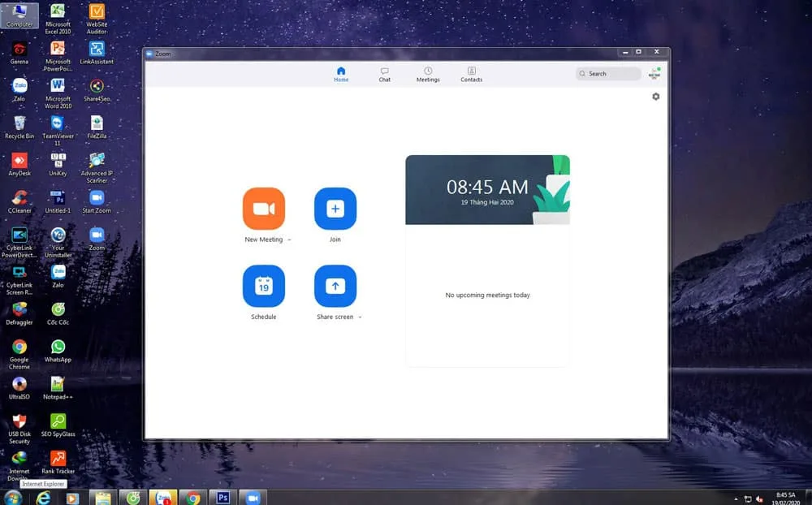The width and height of the screenshot is (812, 505).
Task: Open the Contacts tab
Action: (471, 74)
